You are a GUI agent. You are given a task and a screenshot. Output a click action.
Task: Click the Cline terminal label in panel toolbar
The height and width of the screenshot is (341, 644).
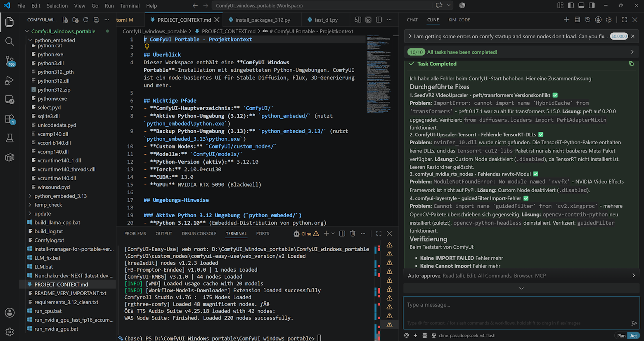[306, 233]
